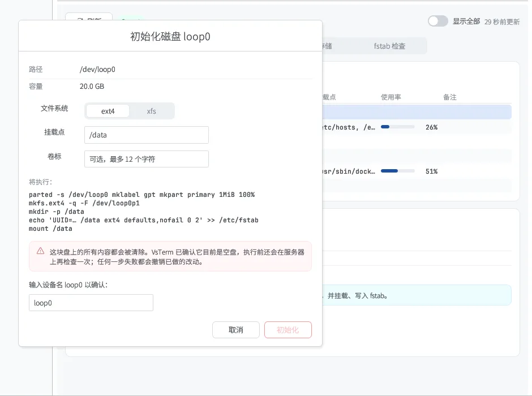Click the 51% usage progress bar
This screenshot has width=532, height=396.
coord(398,171)
